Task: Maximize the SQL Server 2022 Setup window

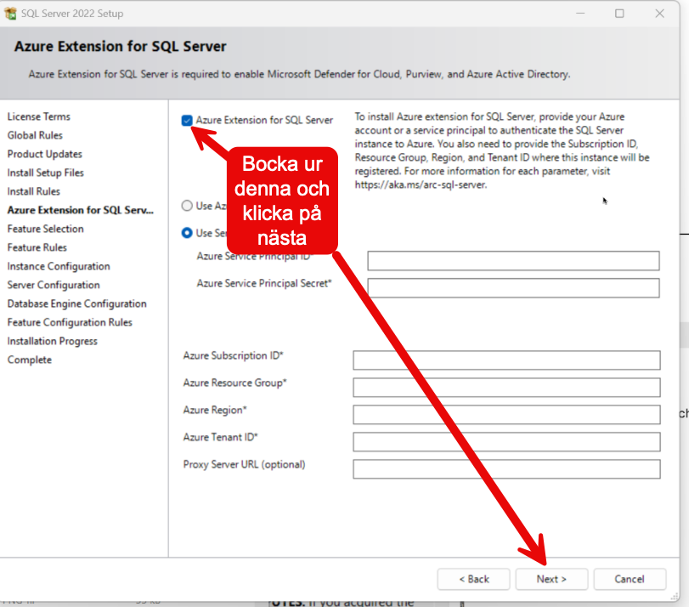Action: 619,14
